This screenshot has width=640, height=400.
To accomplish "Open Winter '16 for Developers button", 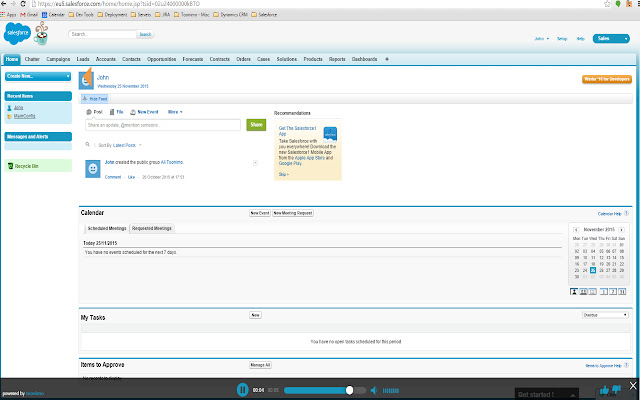I will [607, 79].
